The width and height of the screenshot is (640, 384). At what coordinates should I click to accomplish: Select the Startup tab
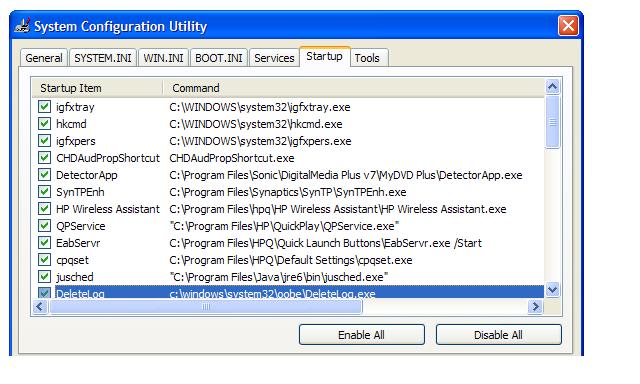pos(324,56)
